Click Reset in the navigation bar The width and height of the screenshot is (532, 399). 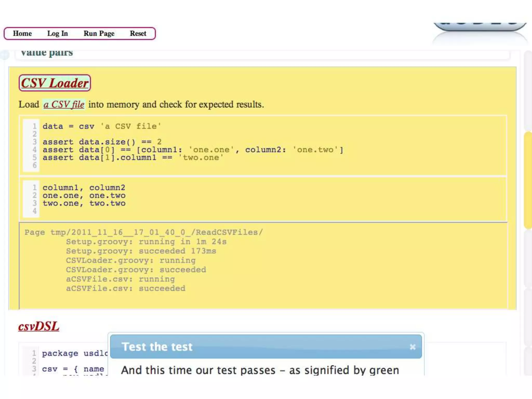138,34
